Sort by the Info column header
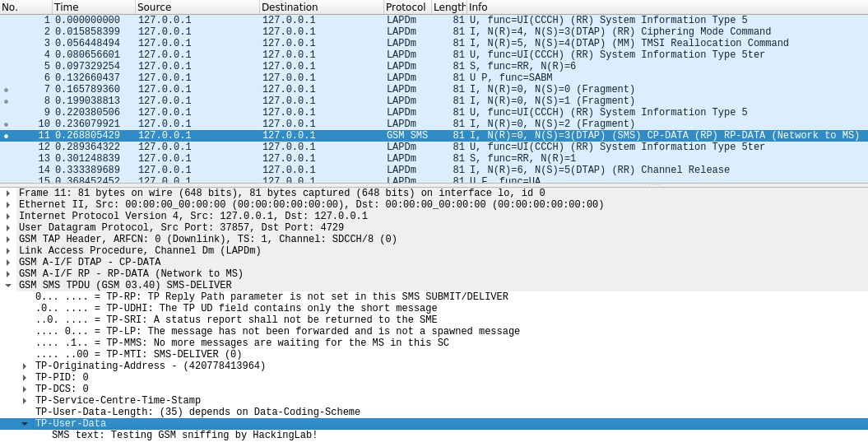 pos(667,7)
